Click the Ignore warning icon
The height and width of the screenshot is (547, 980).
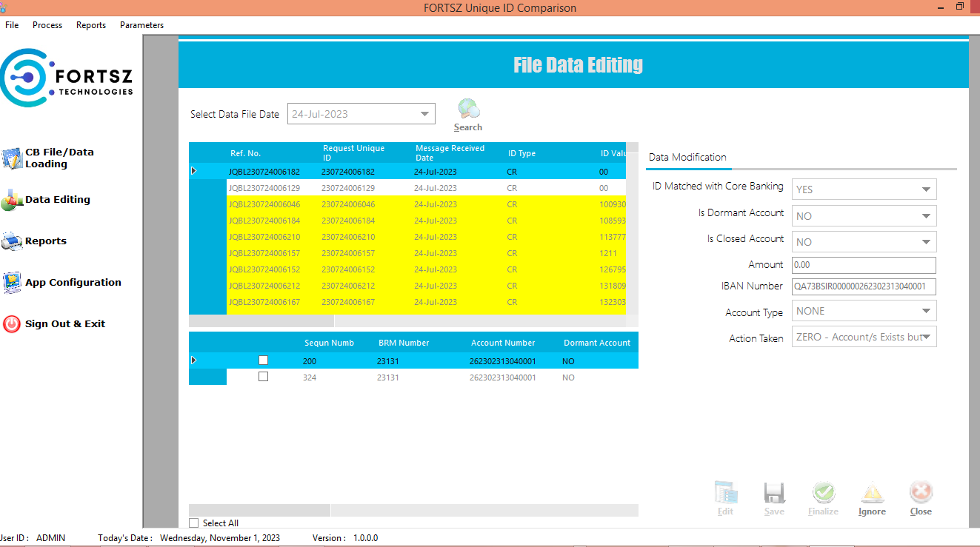point(872,494)
